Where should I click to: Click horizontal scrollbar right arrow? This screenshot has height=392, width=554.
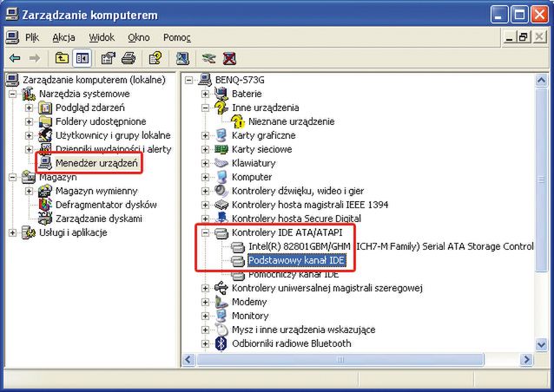pyautogui.click(x=526, y=360)
